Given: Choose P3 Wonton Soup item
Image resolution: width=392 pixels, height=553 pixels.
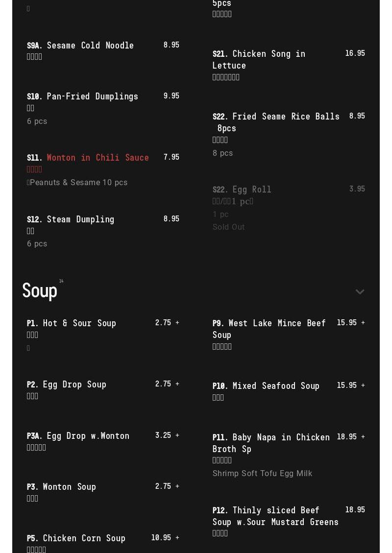Looking at the screenshot, I should pyautogui.click(x=103, y=492).
